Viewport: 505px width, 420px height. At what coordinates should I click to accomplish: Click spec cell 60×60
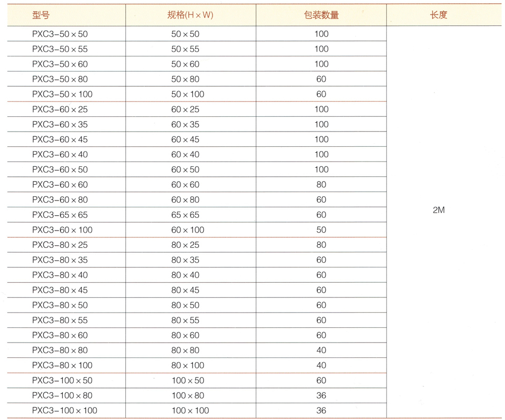[x=185, y=185]
